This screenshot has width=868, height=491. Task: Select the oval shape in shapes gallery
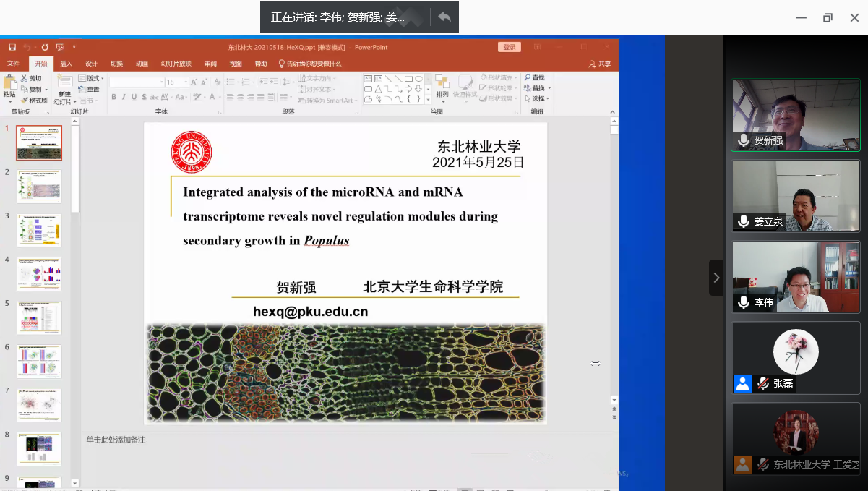click(418, 78)
